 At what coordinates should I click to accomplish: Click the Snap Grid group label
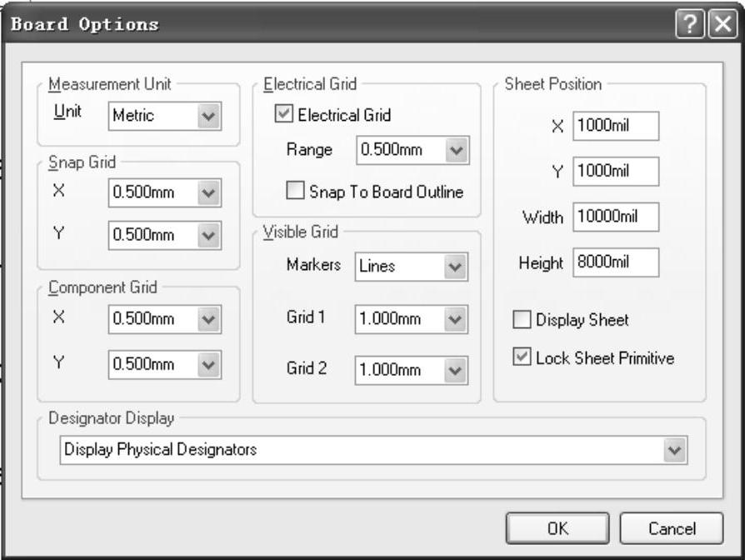click(x=82, y=162)
